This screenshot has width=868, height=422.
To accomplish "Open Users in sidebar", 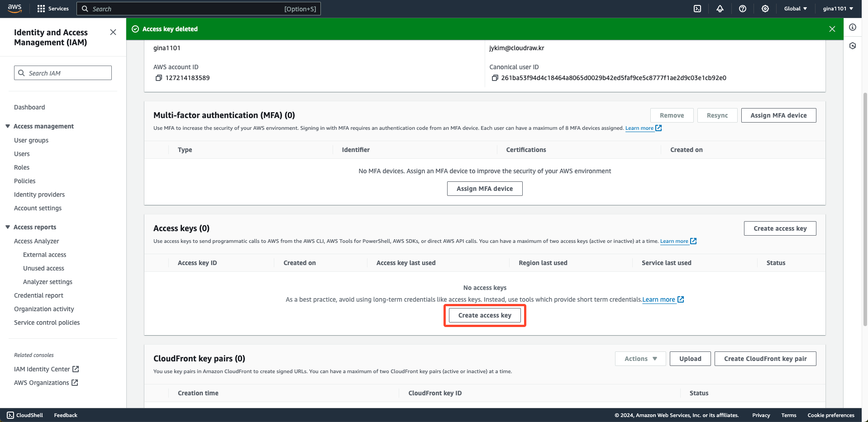I will pos(22,154).
